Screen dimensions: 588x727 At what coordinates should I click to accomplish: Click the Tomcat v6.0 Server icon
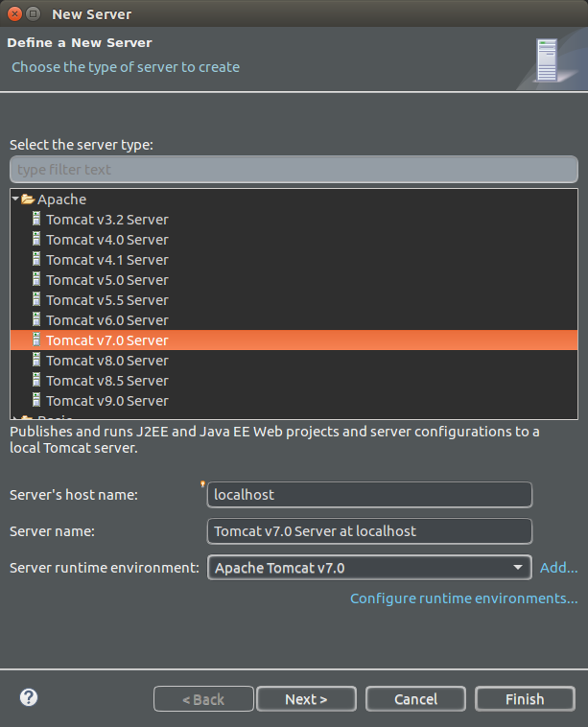pyautogui.click(x=36, y=320)
